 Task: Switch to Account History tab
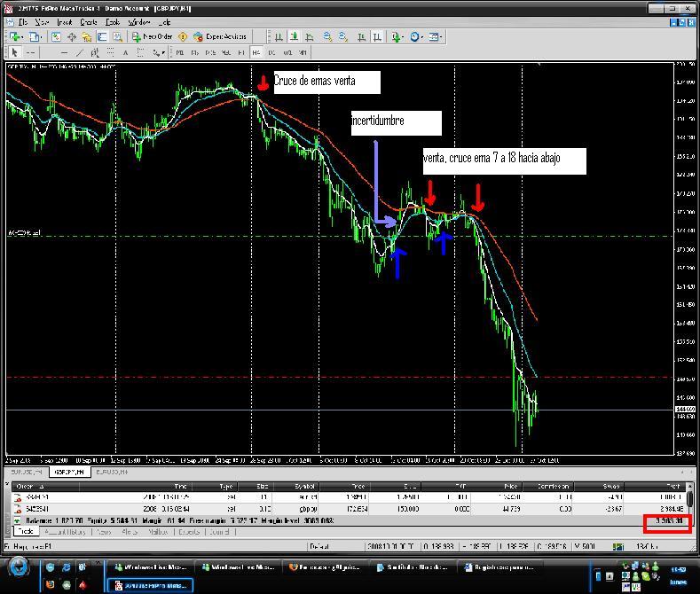[x=67, y=533]
